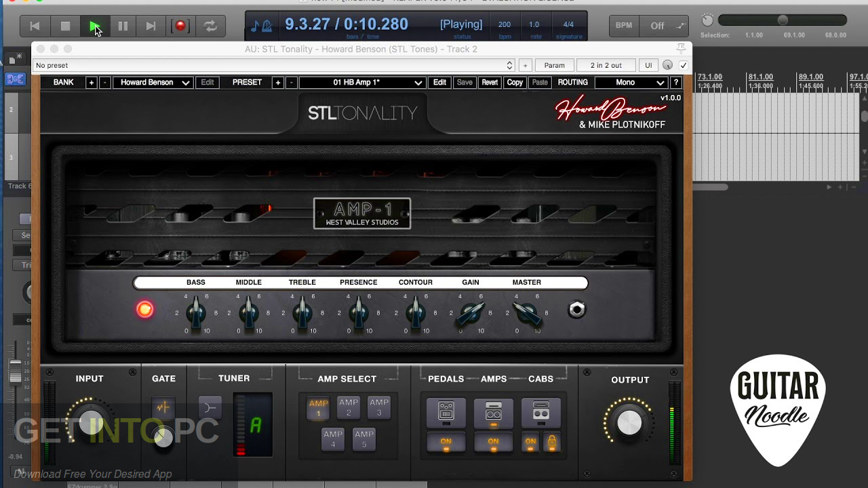Screen dimensions: 868x488
Task: Click the BPM button
Action: (x=624, y=26)
